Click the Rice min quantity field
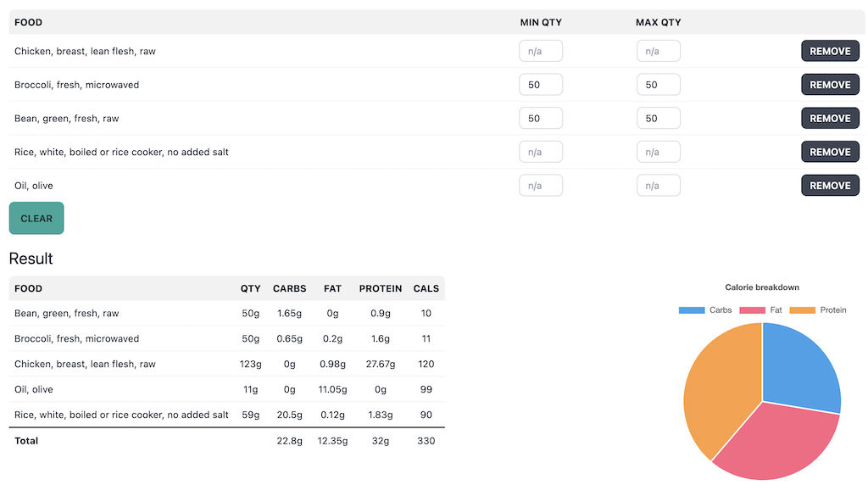868x485 pixels. point(540,152)
